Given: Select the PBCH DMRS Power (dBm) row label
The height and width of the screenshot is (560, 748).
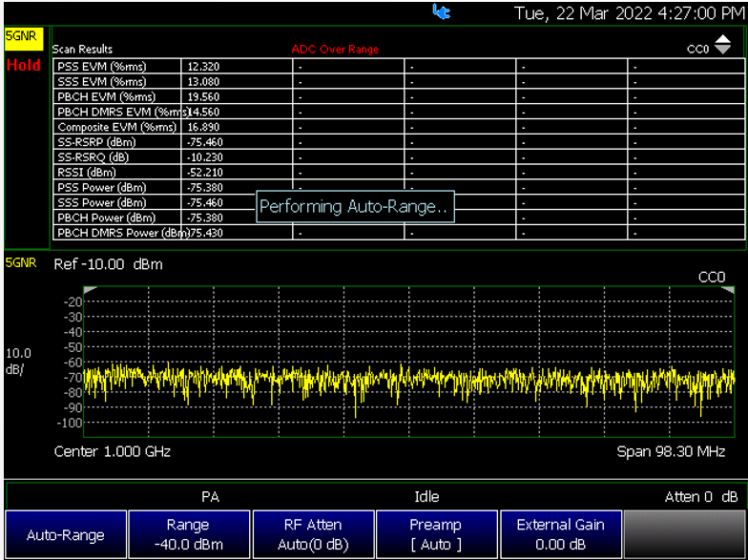Looking at the screenshot, I should [123, 233].
